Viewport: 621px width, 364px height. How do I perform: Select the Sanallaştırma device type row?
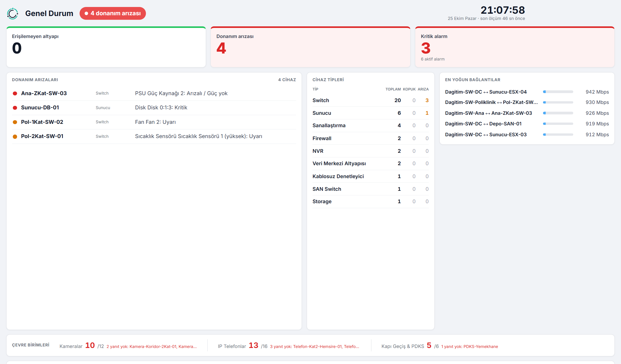click(x=371, y=125)
